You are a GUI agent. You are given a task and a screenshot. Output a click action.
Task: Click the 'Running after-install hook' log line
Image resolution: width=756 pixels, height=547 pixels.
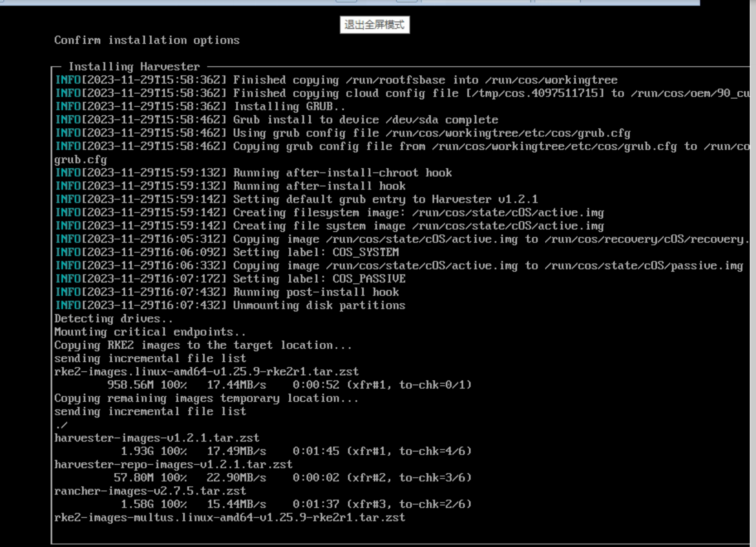click(230, 186)
